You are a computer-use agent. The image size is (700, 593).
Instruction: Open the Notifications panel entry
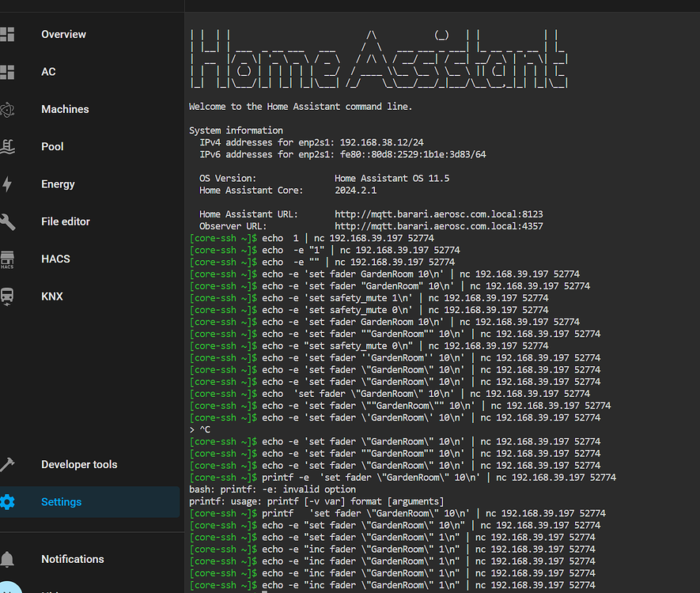coord(72,559)
